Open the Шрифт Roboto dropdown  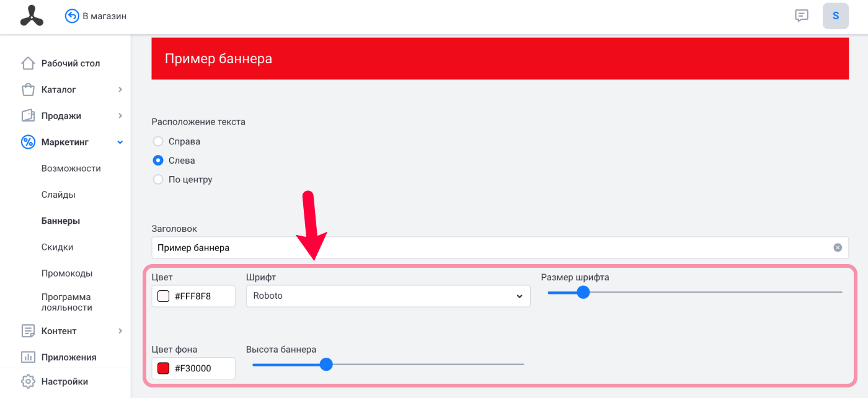click(388, 296)
